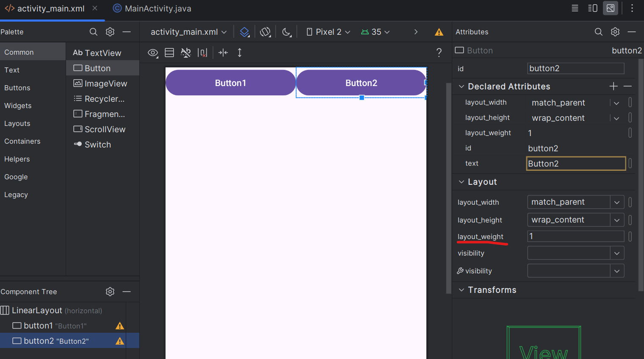Switch to the MainActivity.java tab
This screenshot has width=644, height=359.
tap(152, 8)
